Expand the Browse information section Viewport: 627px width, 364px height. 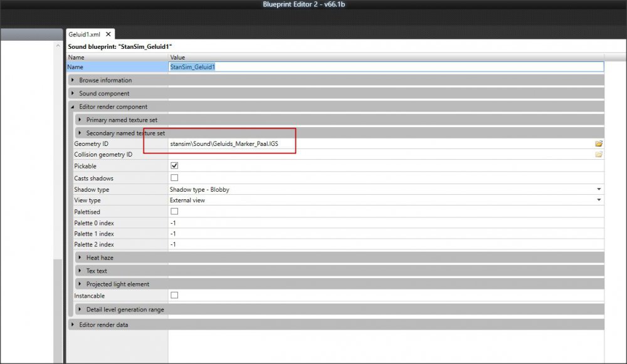[x=73, y=80]
